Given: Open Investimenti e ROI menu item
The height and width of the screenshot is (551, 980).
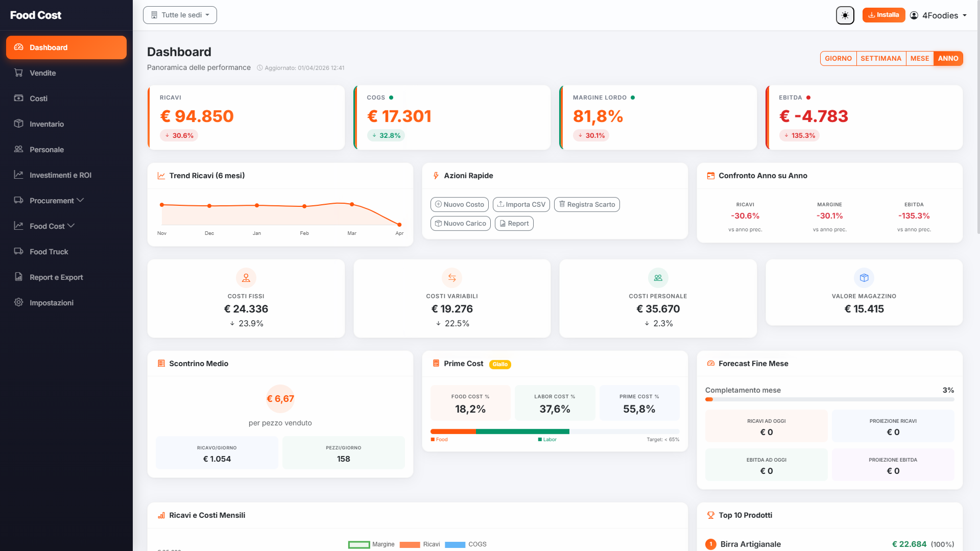Looking at the screenshot, I should [60, 175].
